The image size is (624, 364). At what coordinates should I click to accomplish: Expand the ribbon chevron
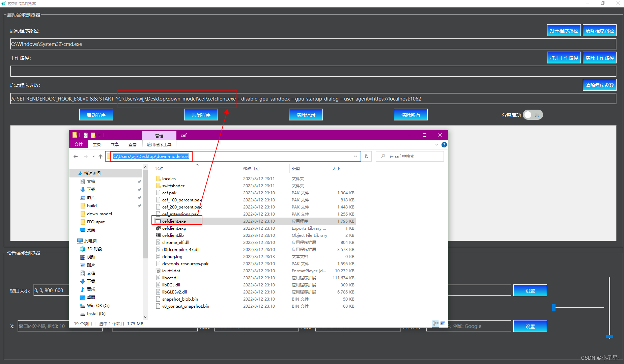coord(436,144)
